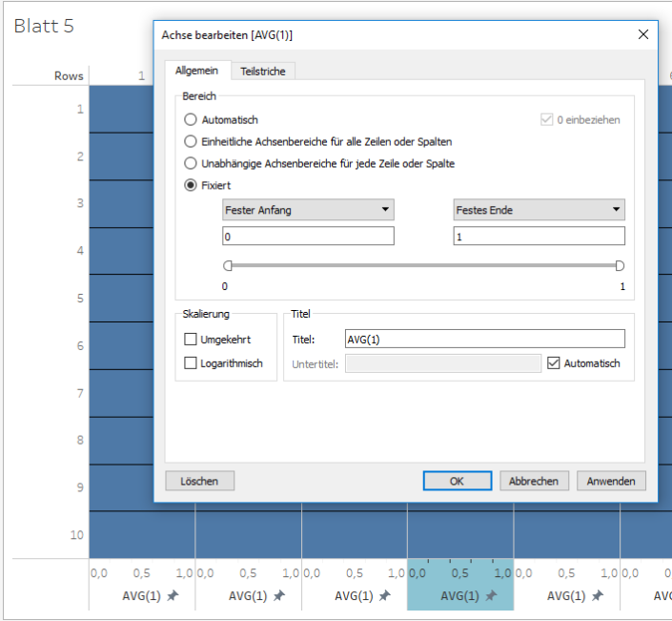Open the Fester Anfang dropdown
672x621 pixels.
(308, 210)
